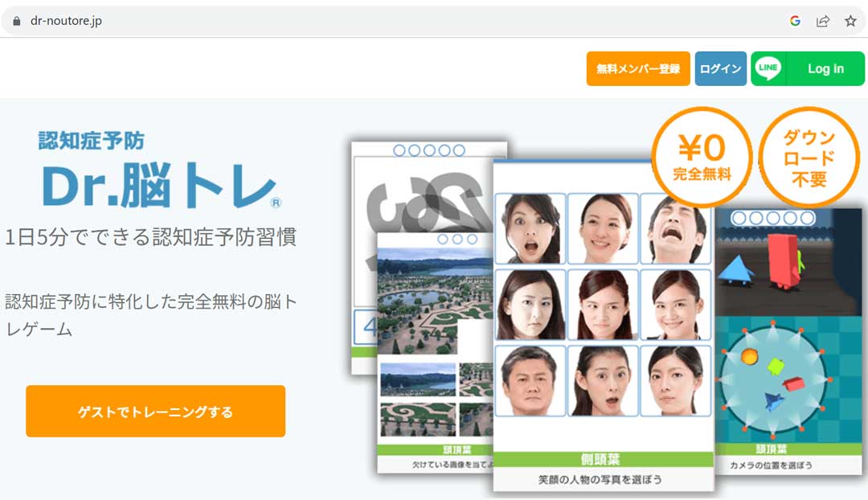Screen dimensions: 868x500
Task: Start ゲストでトレーニングする guest training
Action: [x=156, y=412]
